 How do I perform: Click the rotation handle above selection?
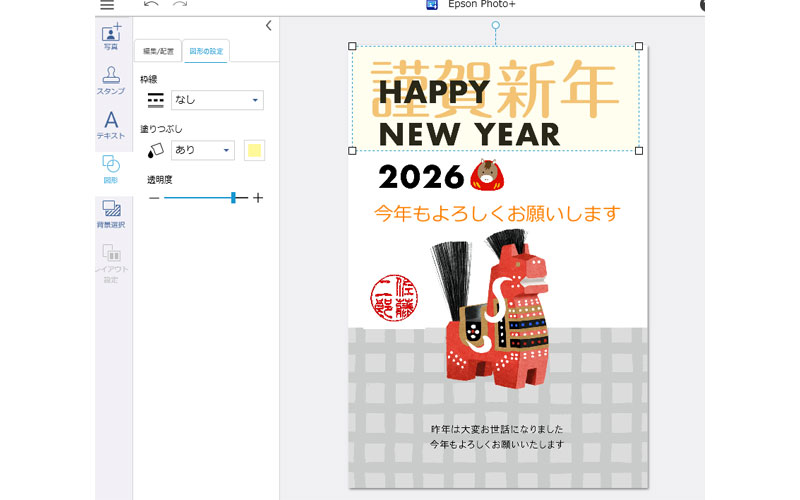click(x=495, y=25)
